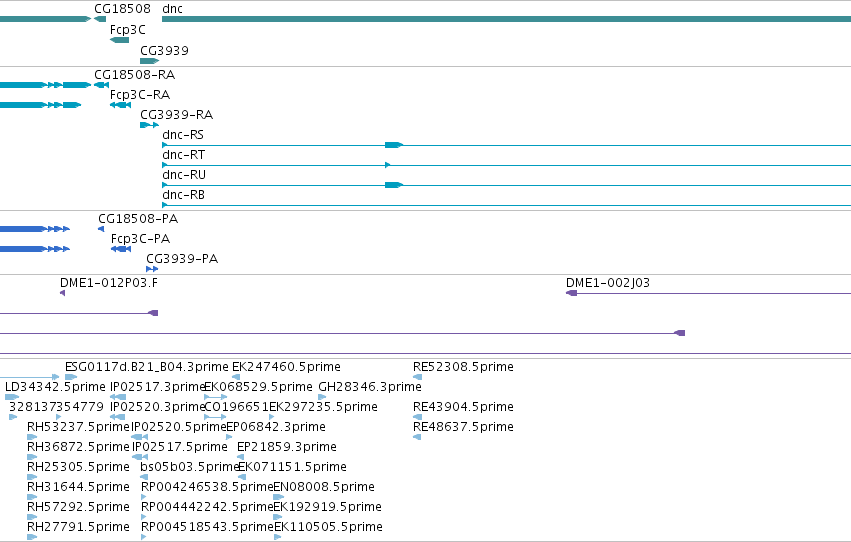Viewport: 851px width, 542px height.
Task: Select the RH27791.5prime EST
Action: point(32,537)
